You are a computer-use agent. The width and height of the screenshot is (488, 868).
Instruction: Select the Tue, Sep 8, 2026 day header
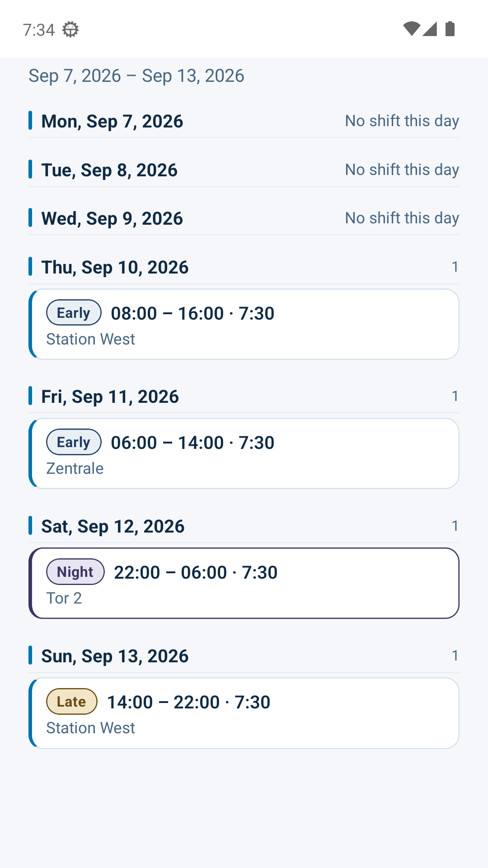[x=244, y=170]
